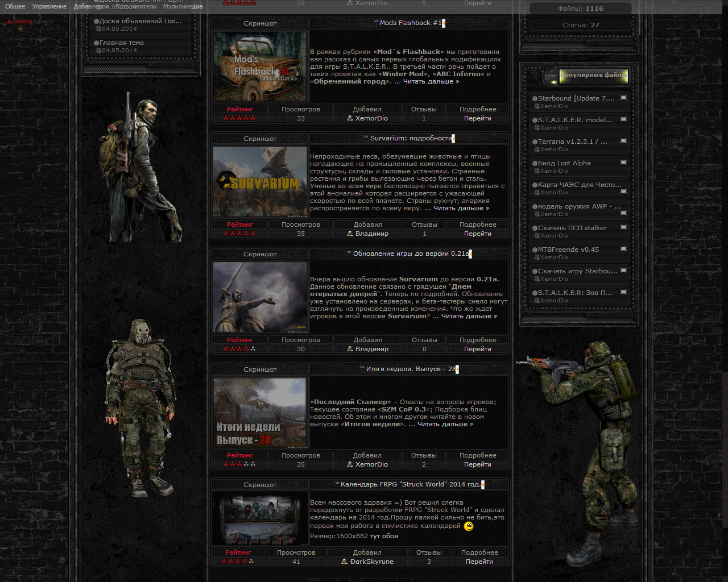Click rating stars under Mods Flashback #1
This screenshot has width=728, height=582.
pyautogui.click(x=239, y=118)
